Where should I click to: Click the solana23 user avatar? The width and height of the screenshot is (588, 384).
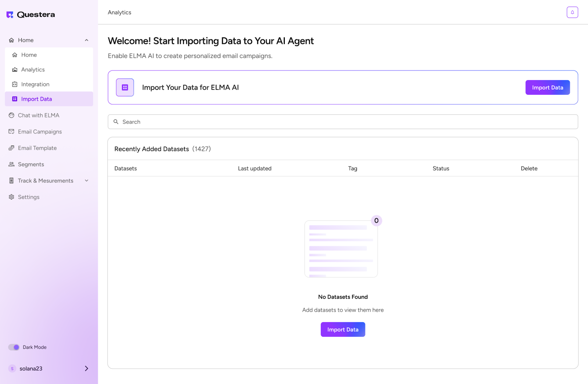point(12,369)
